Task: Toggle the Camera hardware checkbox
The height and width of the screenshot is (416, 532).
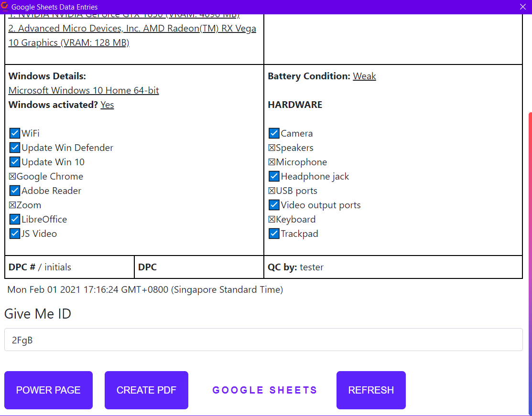Action: tap(274, 133)
